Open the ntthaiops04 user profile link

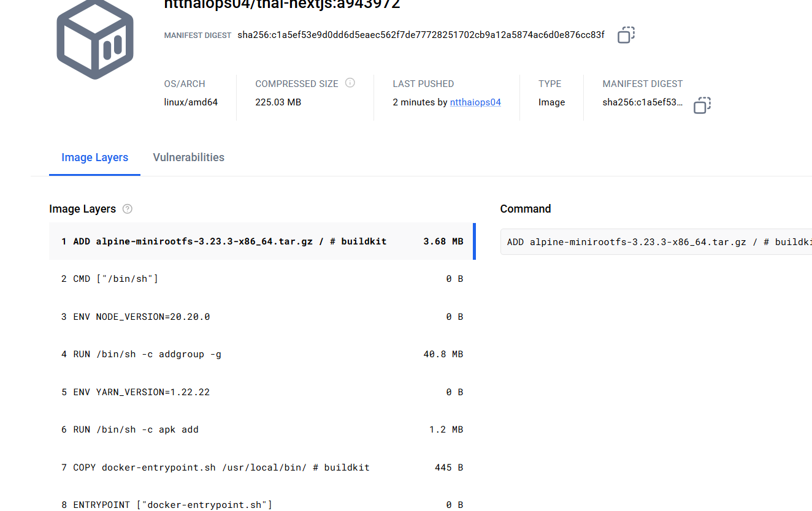pyautogui.click(x=475, y=102)
